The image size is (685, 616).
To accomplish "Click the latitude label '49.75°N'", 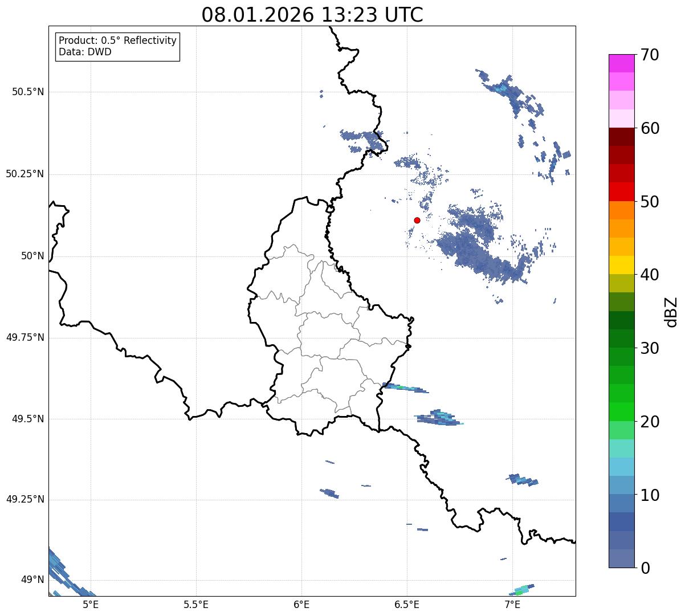I will [x=25, y=337].
